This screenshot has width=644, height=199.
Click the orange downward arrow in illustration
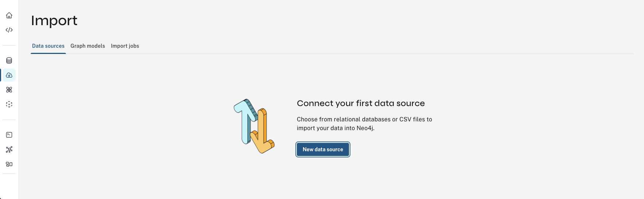tap(263, 137)
